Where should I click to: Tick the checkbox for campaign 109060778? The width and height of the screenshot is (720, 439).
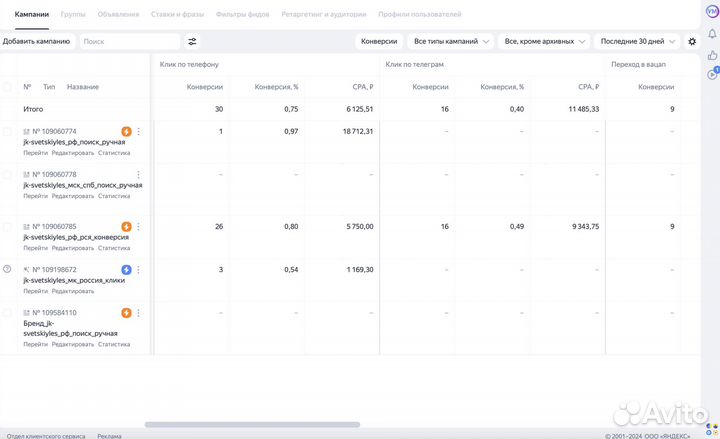click(x=7, y=175)
